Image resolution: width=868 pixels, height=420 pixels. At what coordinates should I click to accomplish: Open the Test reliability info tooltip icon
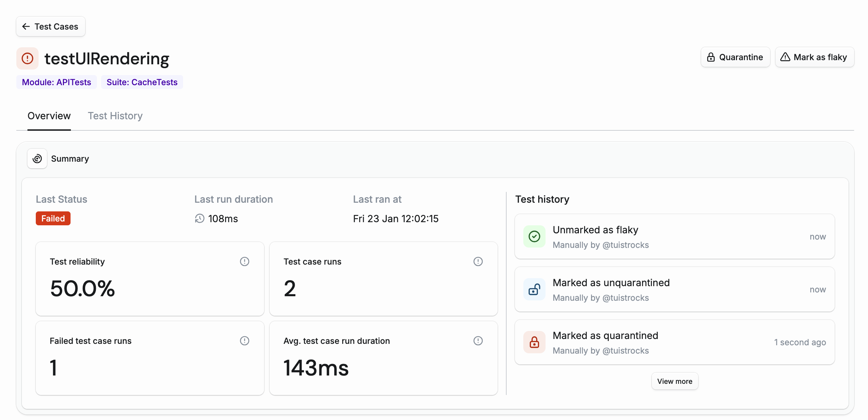[245, 261]
